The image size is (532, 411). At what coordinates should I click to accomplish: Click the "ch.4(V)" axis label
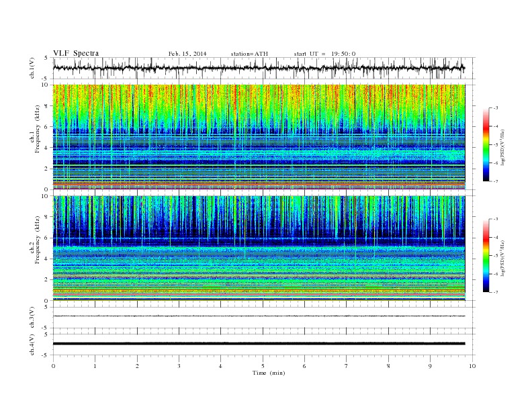(x=32, y=345)
